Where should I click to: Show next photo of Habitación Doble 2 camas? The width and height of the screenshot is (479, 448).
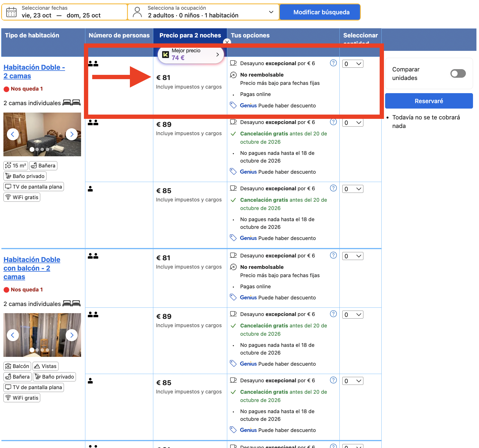pyautogui.click(x=72, y=134)
